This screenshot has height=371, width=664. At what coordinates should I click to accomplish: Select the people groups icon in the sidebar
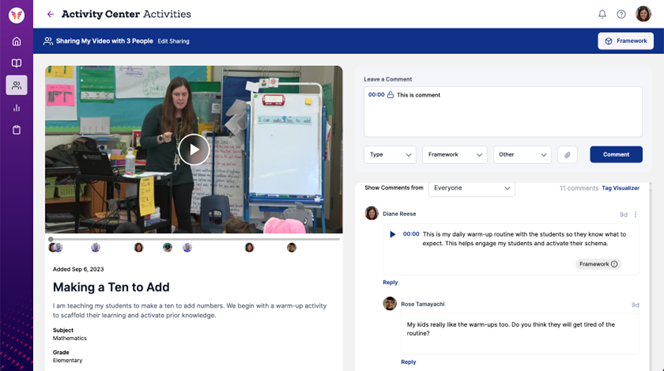pos(17,85)
